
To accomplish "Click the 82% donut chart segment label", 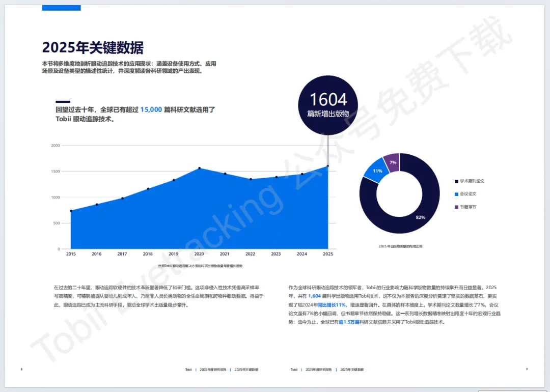I will click(421, 217).
